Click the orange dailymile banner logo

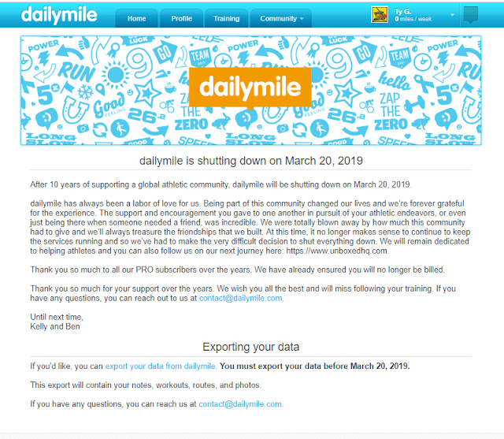[250, 87]
